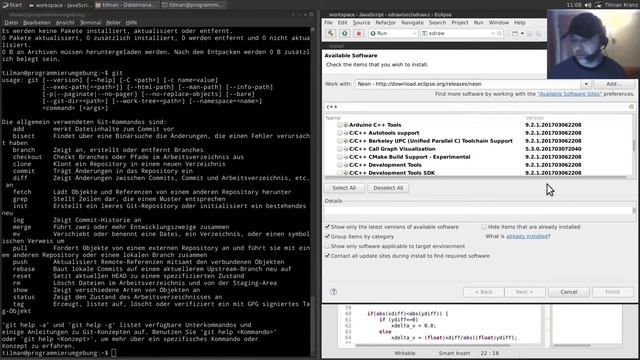Screen dimensions: 640x360
Task: Check the C/C++ Autotools support checkbox
Action: (x=339, y=133)
